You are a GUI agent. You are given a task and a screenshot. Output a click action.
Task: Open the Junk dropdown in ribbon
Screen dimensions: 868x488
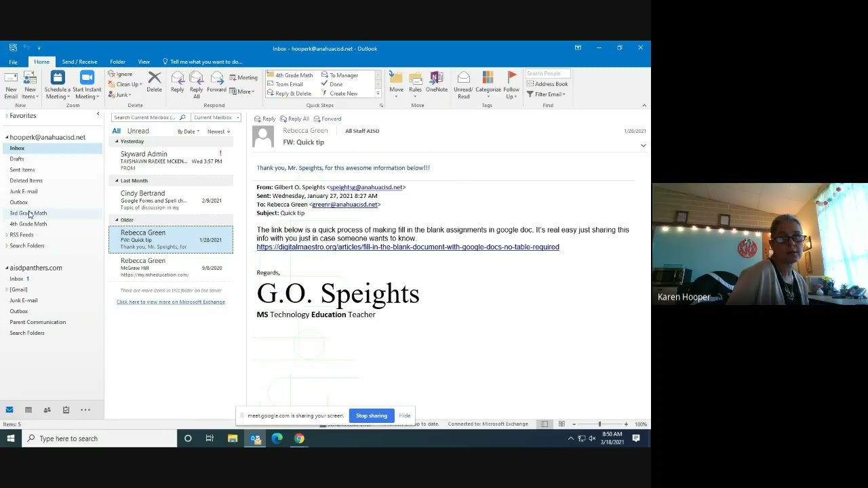121,95
